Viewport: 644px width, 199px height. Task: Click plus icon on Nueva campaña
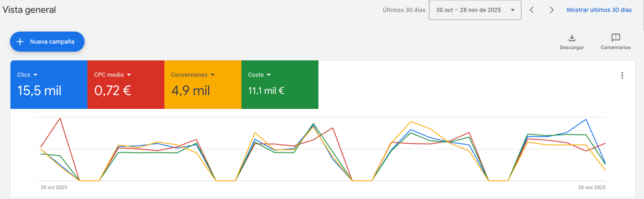tap(20, 42)
